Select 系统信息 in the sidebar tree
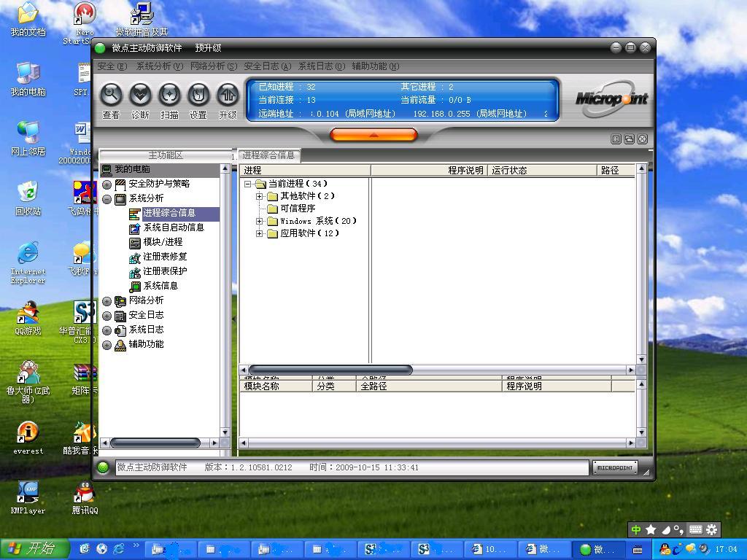This screenshot has height=560, width=747. click(160, 286)
